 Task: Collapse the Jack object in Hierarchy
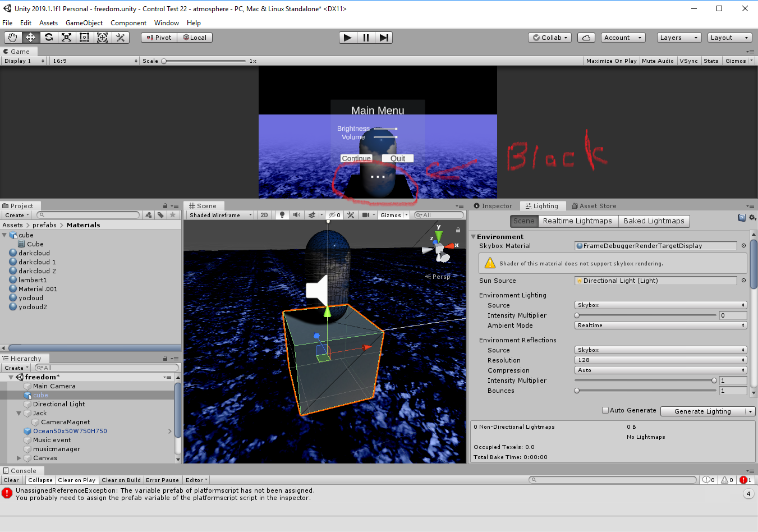19,413
